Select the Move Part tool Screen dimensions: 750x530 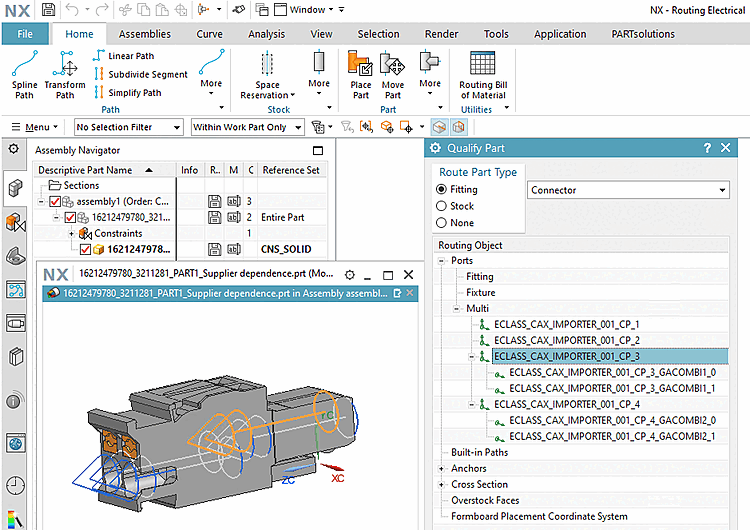(392, 75)
